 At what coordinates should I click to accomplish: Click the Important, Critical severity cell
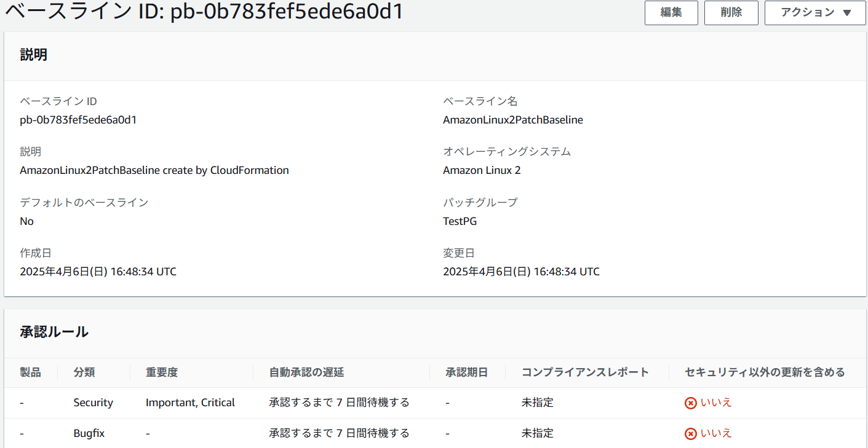190,403
